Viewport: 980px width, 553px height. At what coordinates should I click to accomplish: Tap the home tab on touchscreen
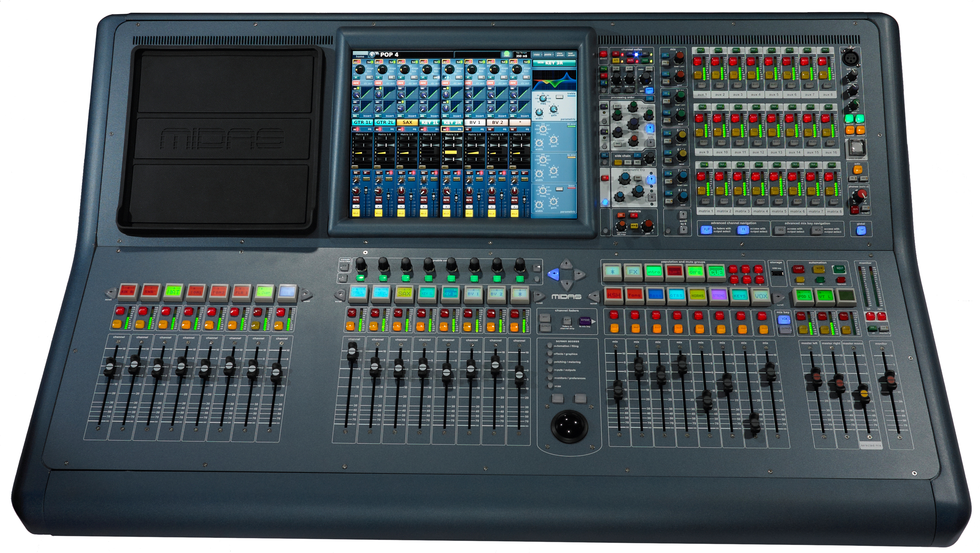[x=360, y=55]
